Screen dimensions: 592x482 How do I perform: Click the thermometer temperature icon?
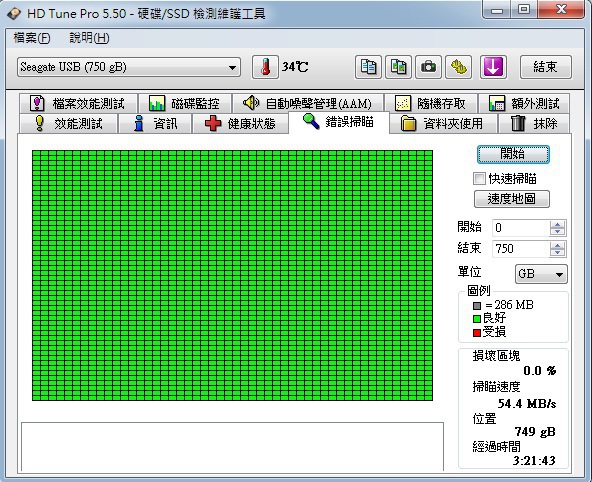tap(265, 67)
